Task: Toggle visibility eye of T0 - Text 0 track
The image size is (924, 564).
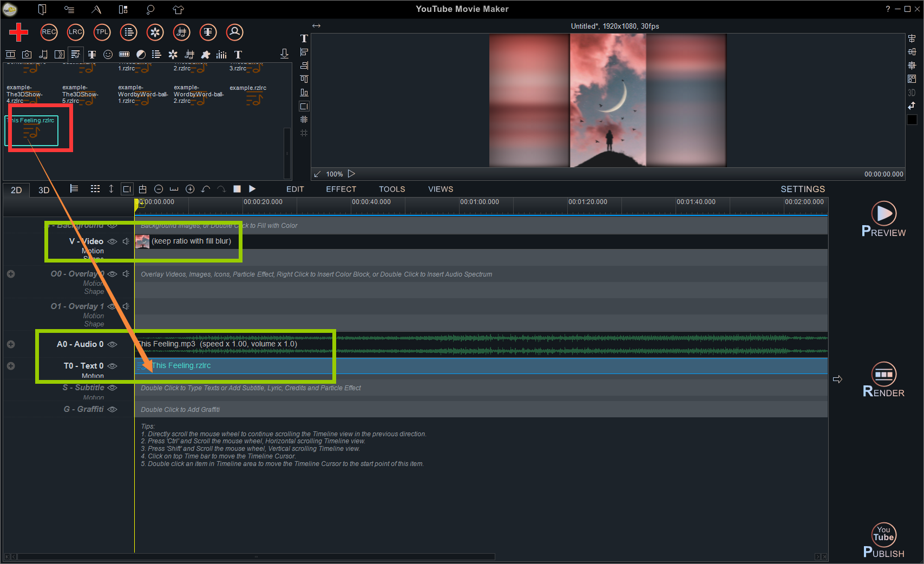Action: click(112, 366)
